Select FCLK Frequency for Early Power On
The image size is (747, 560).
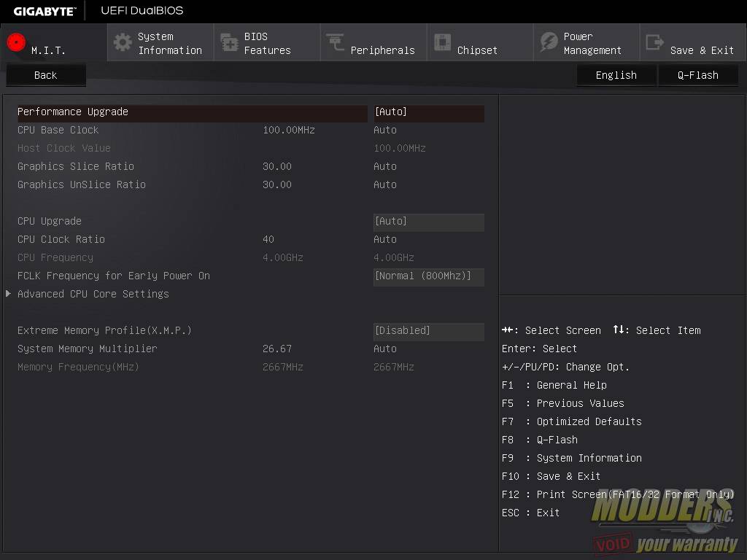[113, 276]
